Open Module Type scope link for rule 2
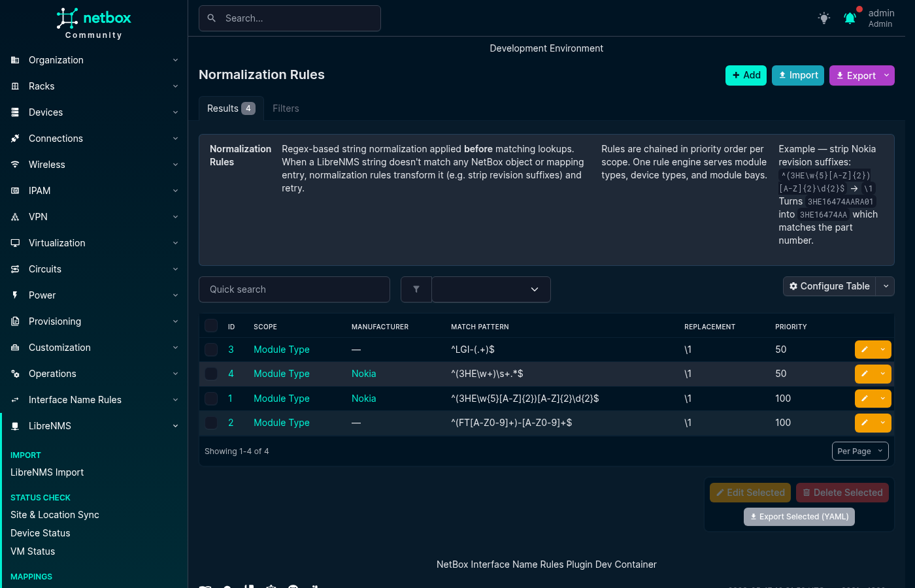 point(282,423)
